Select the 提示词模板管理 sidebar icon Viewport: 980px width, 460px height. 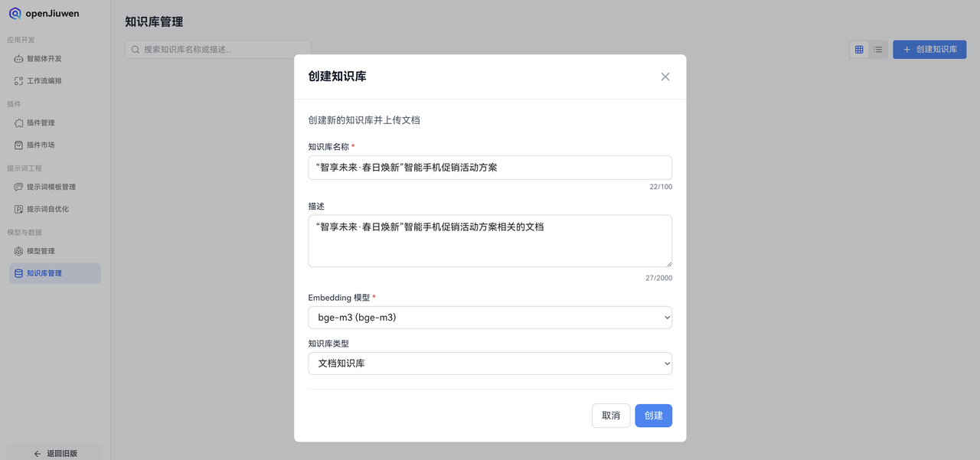point(18,187)
